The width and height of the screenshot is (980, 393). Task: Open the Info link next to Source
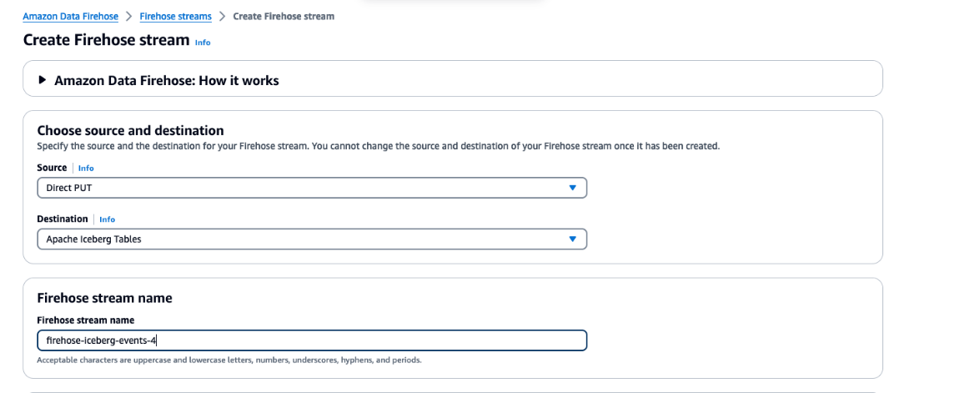click(86, 169)
